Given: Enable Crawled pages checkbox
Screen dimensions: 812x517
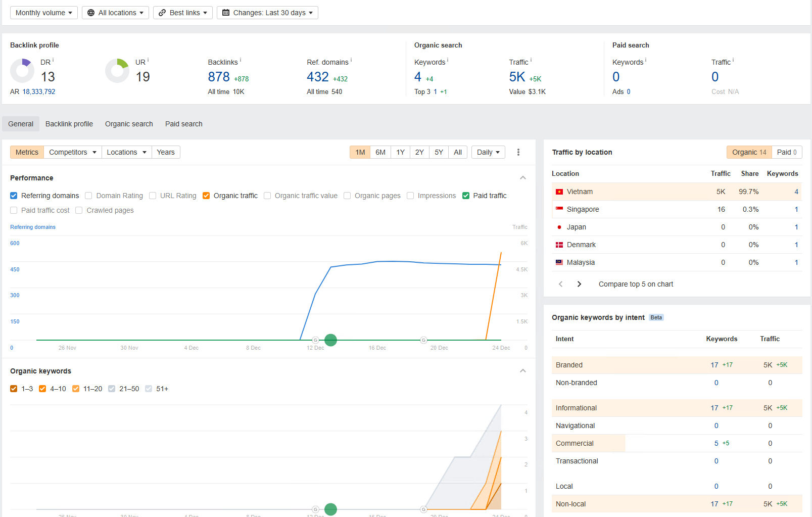Looking at the screenshot, I should click(x=79, y=210).
